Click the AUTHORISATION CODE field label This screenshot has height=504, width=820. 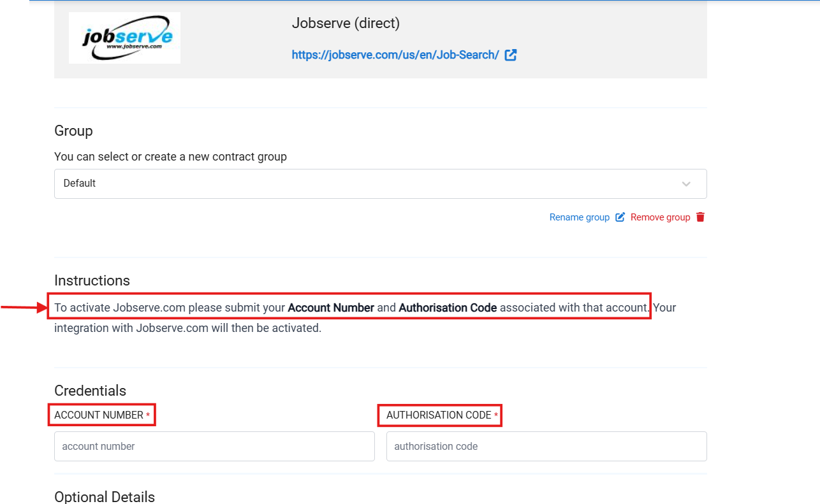(439, 415)
